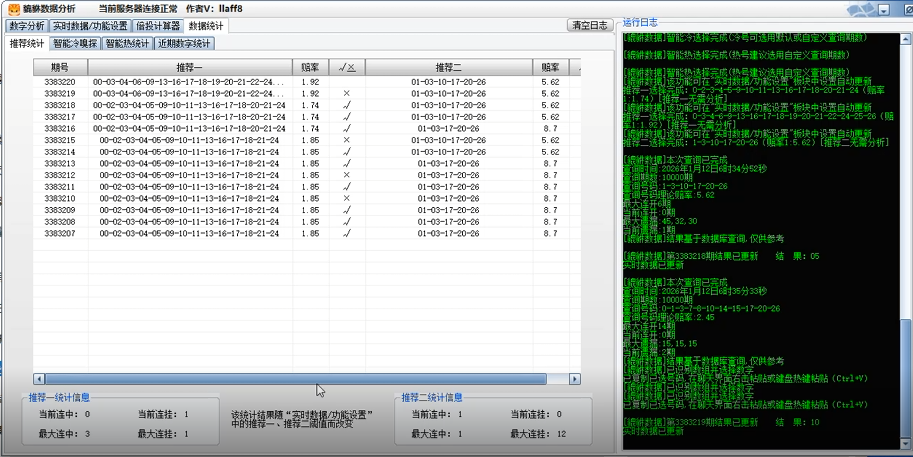This screenshot has width=913, height=457.
Task: Click the cat app icon in title bar
Action: click(x=14, y=8)
